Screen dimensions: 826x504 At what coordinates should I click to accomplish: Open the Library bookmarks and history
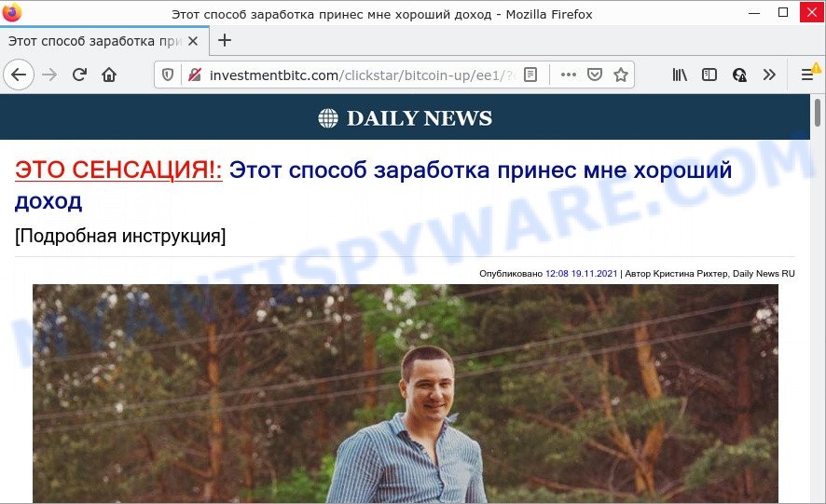coord(680,75)
